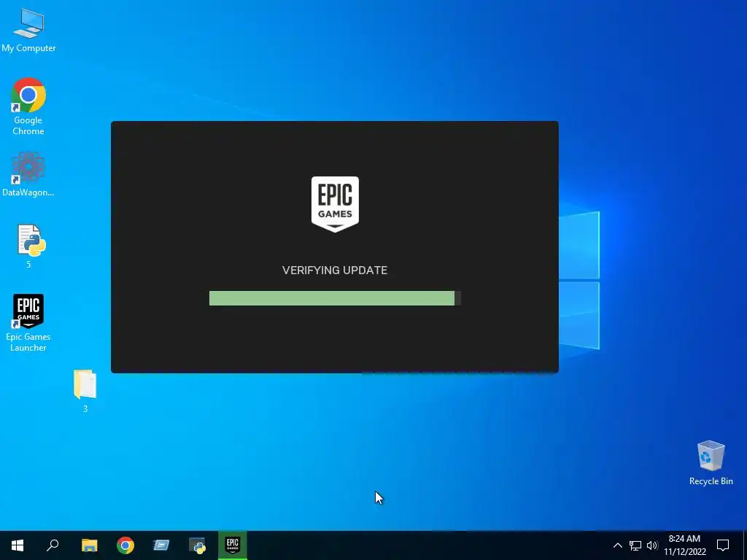Viewport: 747px width, 560px height.
Task: Launch Google Chrome from the desktop shortcut
Action: point(28,106)
